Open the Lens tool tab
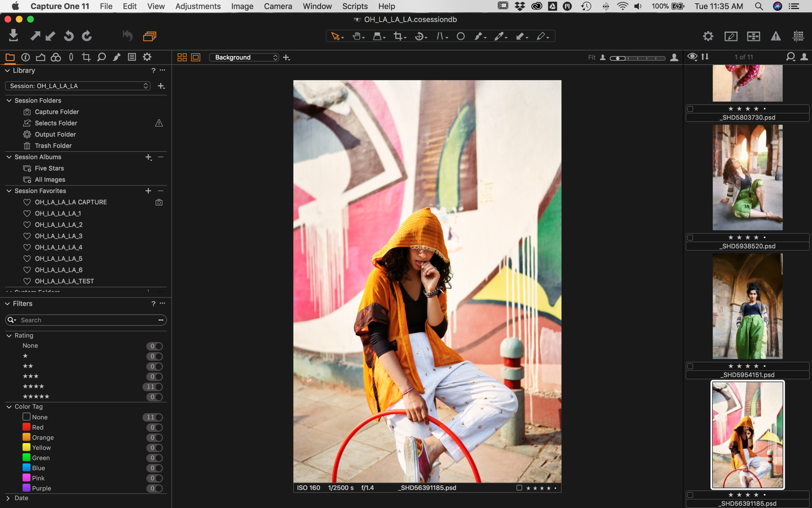Viewport: 812px width, 508px height. (71, 57)
